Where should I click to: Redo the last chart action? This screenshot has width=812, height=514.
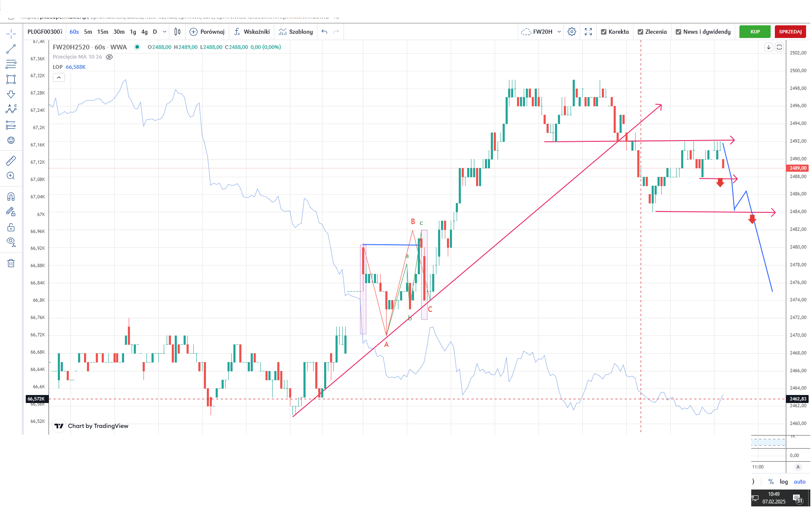point(336,32)
